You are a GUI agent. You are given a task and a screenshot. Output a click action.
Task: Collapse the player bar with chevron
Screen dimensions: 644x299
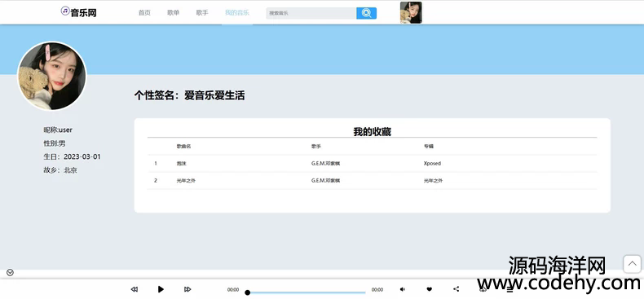tap(11, 272)
